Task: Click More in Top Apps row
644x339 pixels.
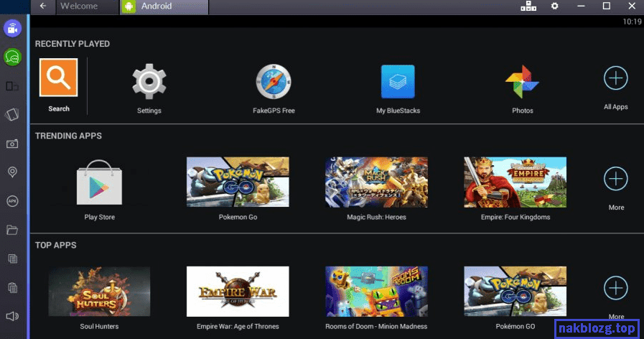Action: pos(616,288)
